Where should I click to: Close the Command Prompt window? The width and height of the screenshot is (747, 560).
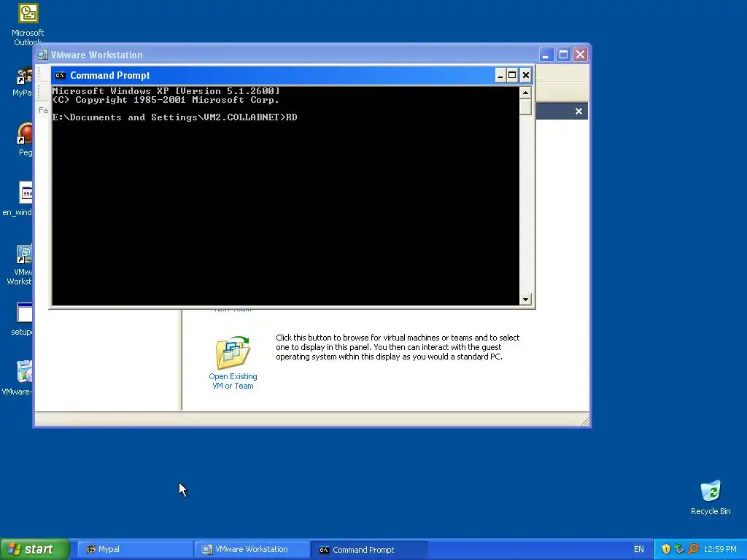525,75
